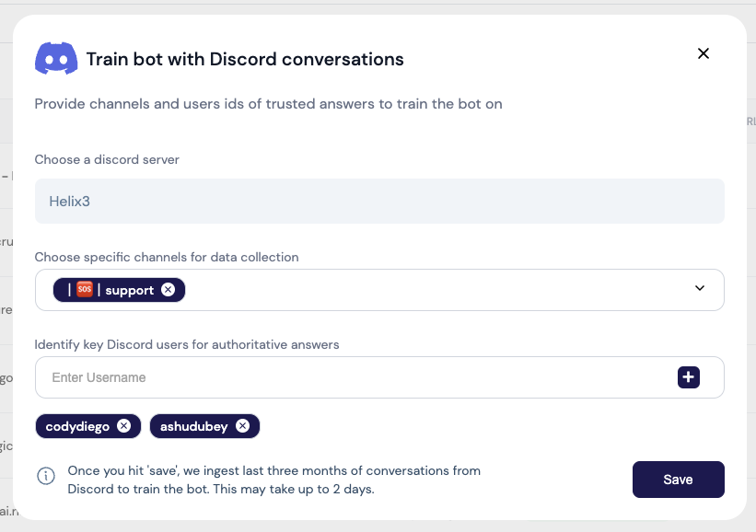Click the SOS emoji in the channel chip

pos(85,290)
